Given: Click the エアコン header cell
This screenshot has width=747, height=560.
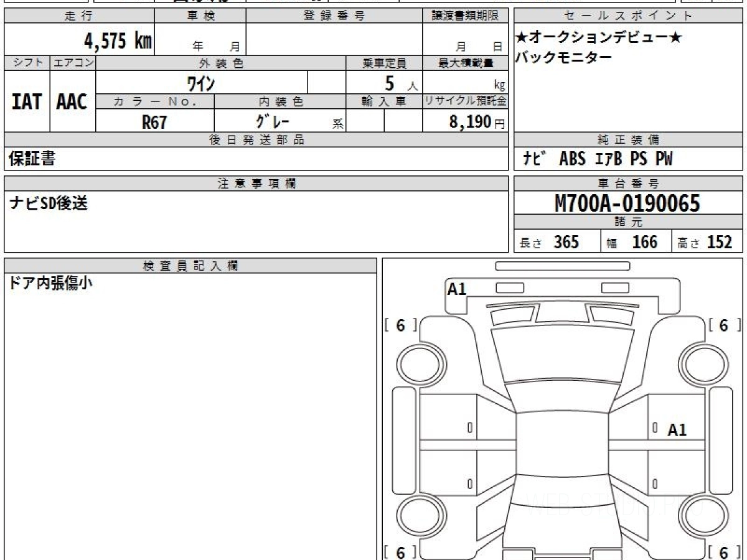Looking at the screenshot, I should [x=73, y=63].
